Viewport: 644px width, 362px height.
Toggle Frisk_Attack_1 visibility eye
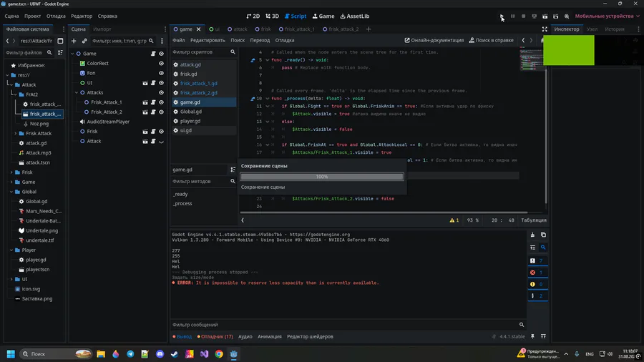161,102
